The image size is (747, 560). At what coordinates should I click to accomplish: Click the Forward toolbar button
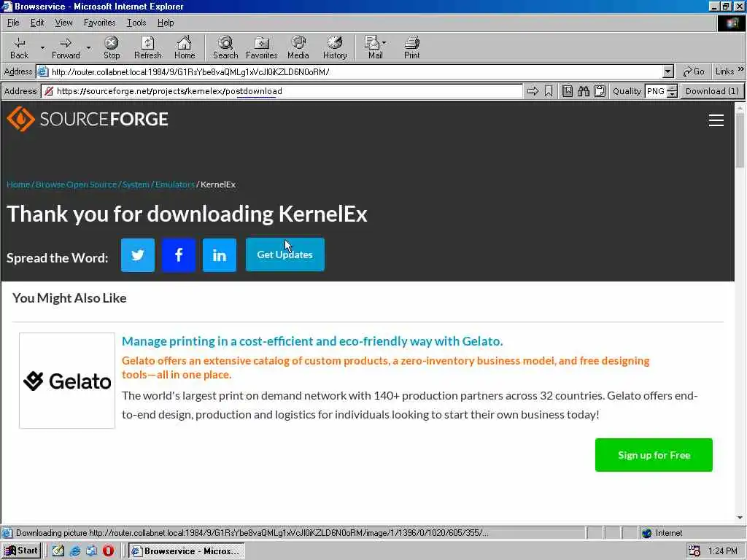pos(66,47)
